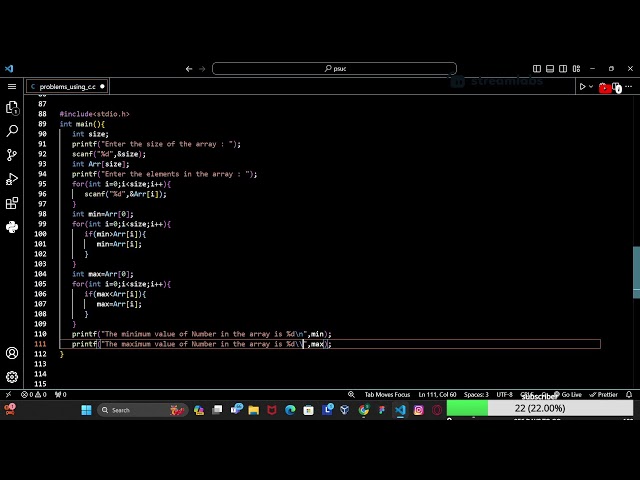Click the scanf("%d",&size); line
Image resolution: width=640 pixels, height=480 pixels.
point(109,154)
